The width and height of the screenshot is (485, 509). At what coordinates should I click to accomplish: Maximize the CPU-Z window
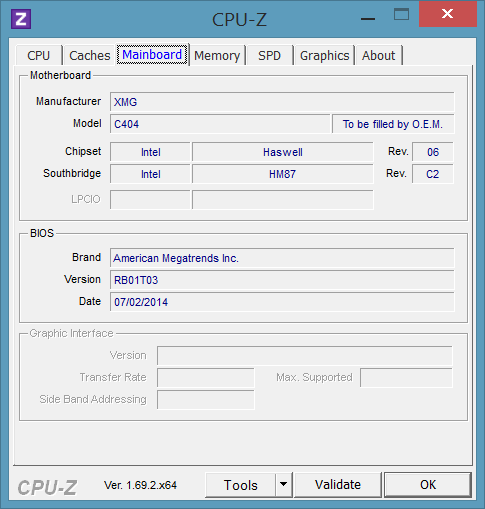(401, 15)
